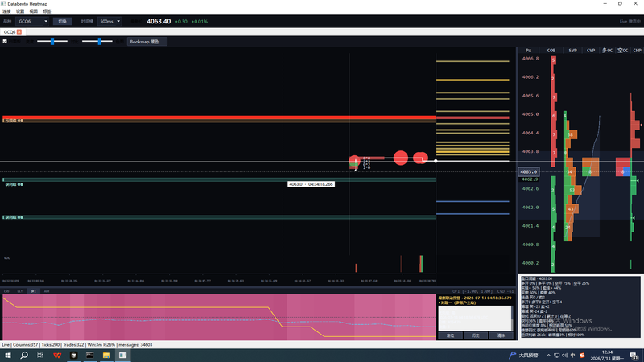This screenshot has width=644, height=362.
Task: Toggle the checkbox left of the brightness slider
Action: pyautogui.click(x=5, y=42)
